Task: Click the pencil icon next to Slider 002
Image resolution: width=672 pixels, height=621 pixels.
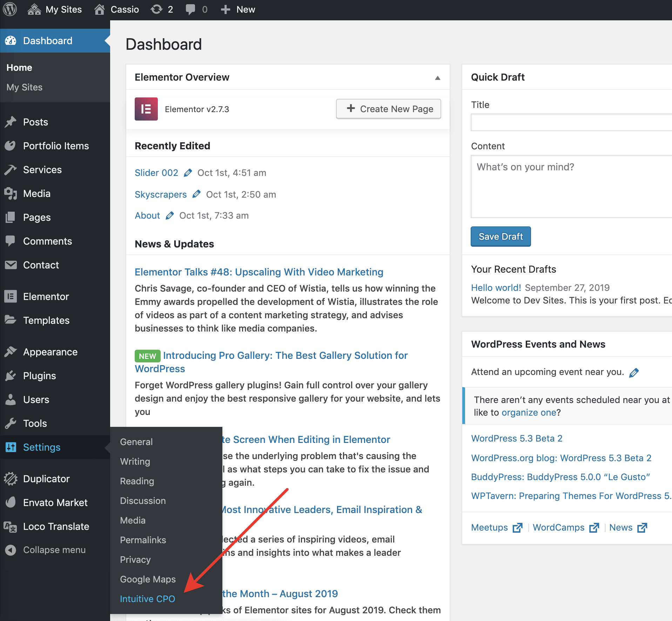Action: click(x=188, y=173)
